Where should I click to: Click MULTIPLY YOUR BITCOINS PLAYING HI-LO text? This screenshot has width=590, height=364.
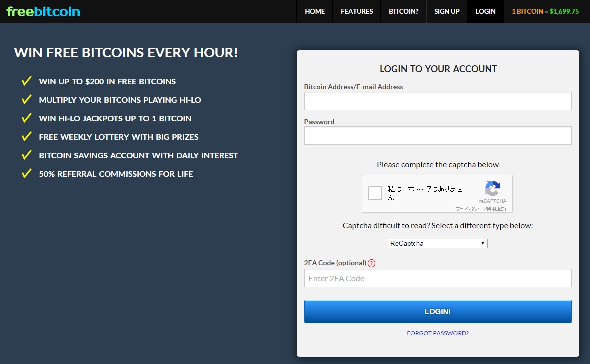[120, 100]
